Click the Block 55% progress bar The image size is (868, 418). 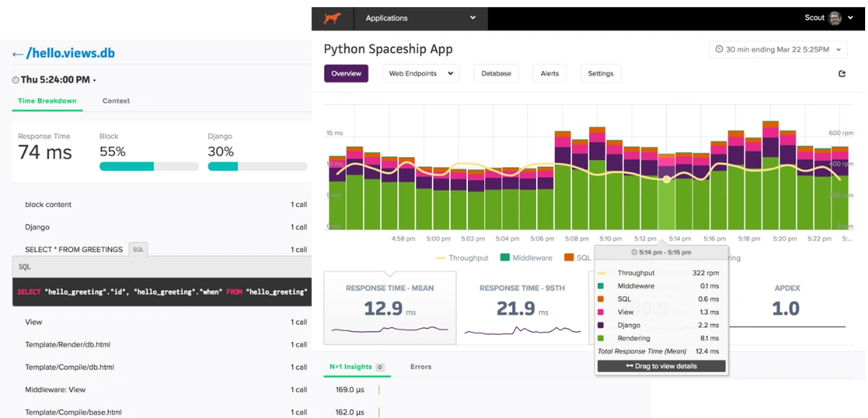click(149, 166)
